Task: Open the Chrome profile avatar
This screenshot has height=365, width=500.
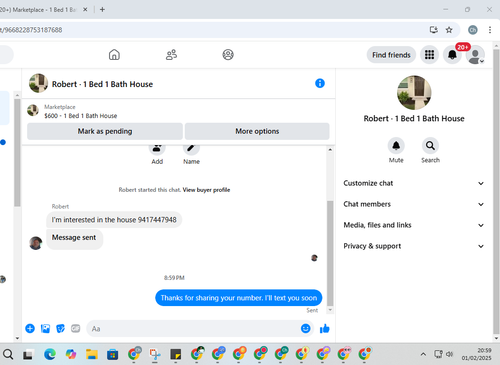Action: [473, 30]
